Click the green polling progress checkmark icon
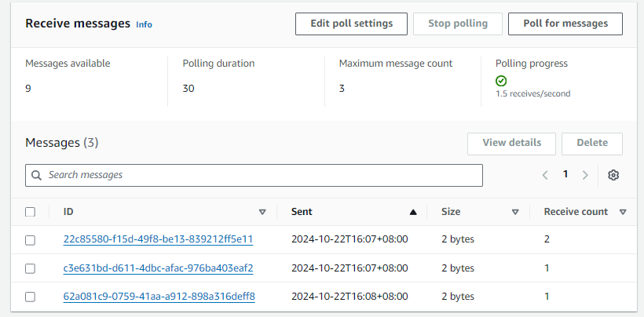 click(x=501, y=81)
